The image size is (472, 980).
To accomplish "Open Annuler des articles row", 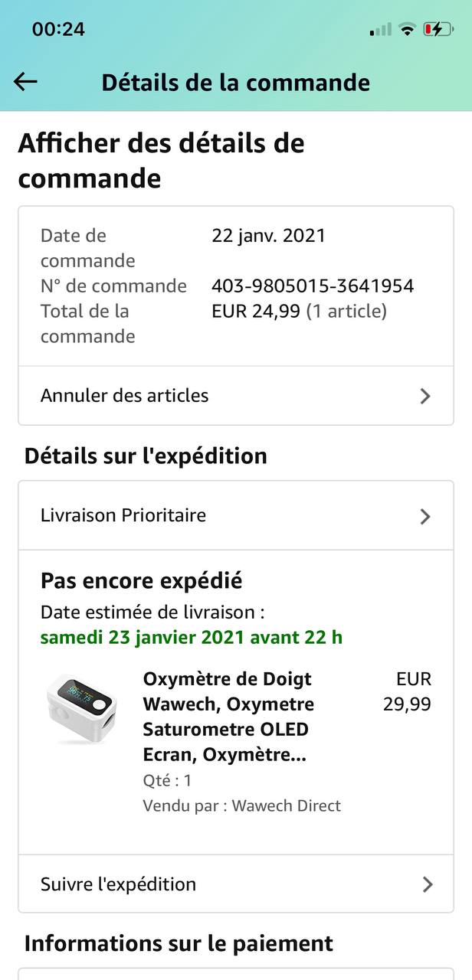I will pos(236,396).
